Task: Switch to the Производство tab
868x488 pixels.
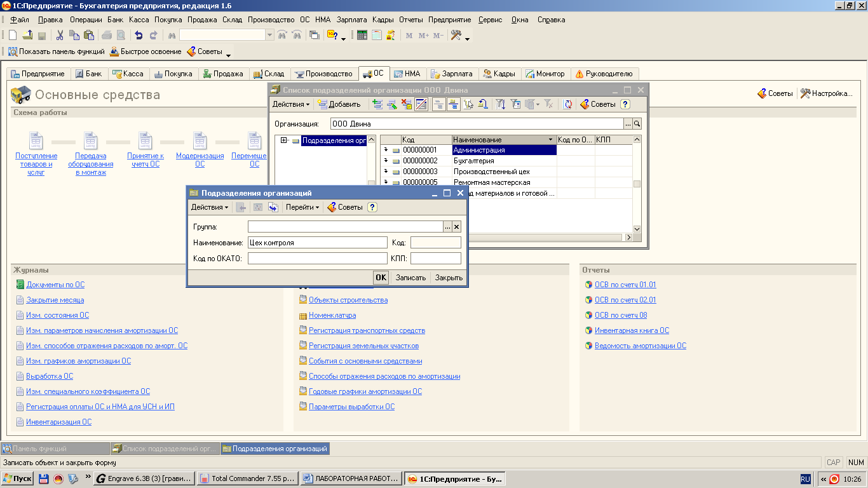Action: (x=324, y=74)
